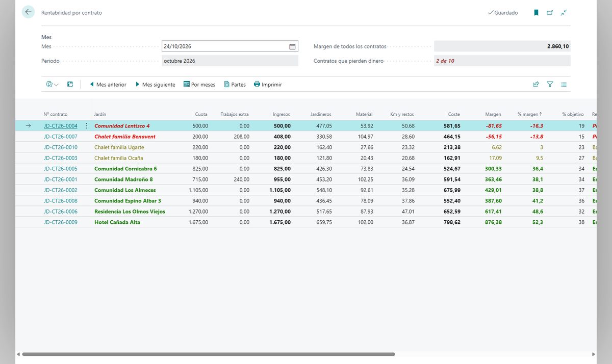Open the Jardín column header menu
612x364 pixels.
point(100,114)
